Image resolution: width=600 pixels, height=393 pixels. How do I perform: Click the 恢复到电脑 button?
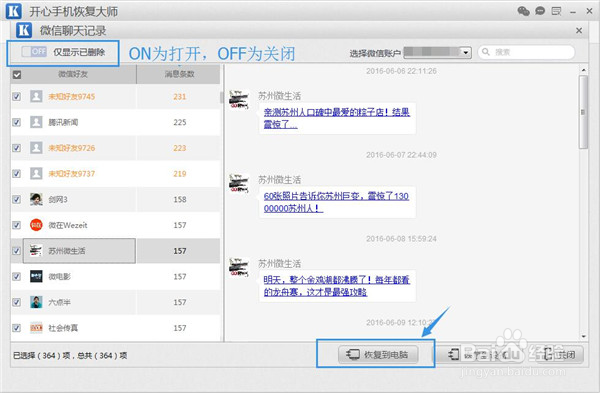pyautogui.click(x=378, y=355)
